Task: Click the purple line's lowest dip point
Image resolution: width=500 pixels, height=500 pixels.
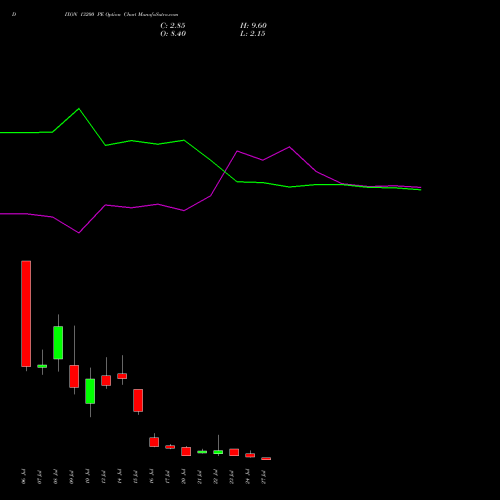Action: click(79, 233)
